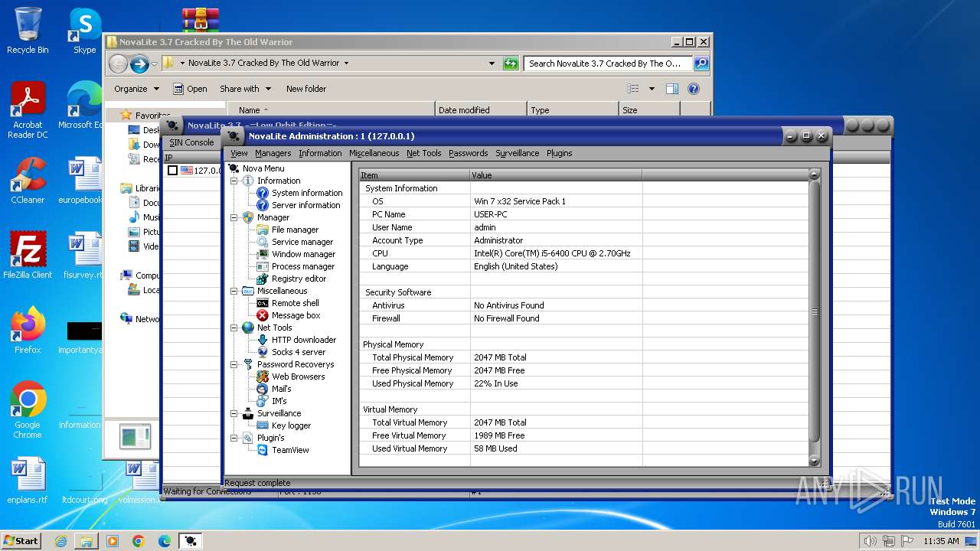The width and height of the screenshot is (980, 551).
Task: Tick the 127.0.0.1 connection checkbox
Action: 172,171
